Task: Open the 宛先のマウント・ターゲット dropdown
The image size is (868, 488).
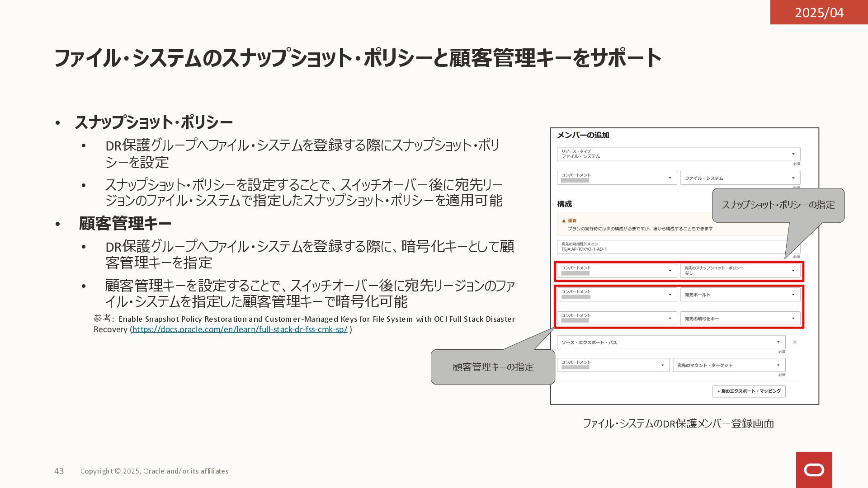Action: tap(728, 365)
